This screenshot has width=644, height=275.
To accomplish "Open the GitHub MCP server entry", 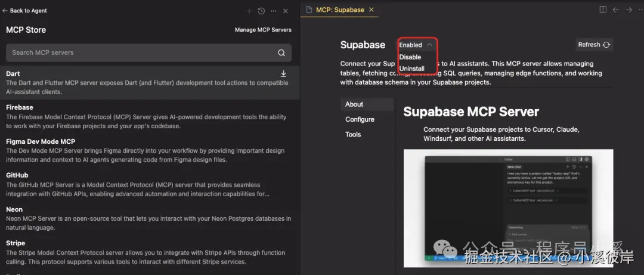I will 150,184.
